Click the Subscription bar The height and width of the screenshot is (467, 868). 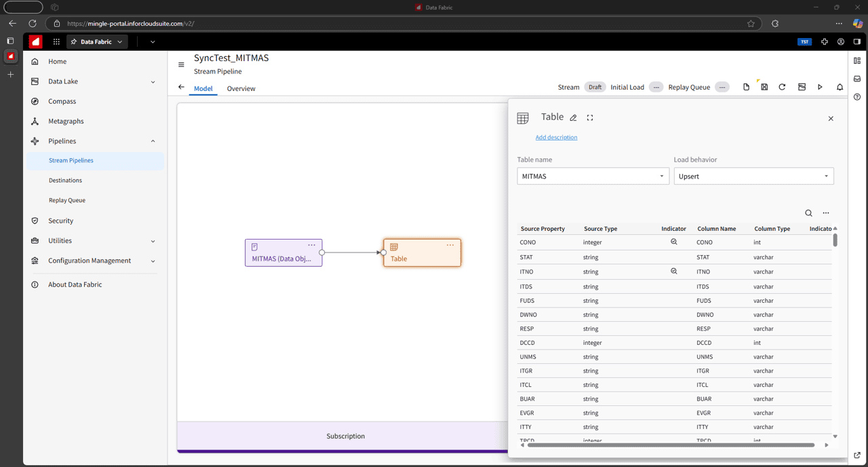(x=345, y=436)
